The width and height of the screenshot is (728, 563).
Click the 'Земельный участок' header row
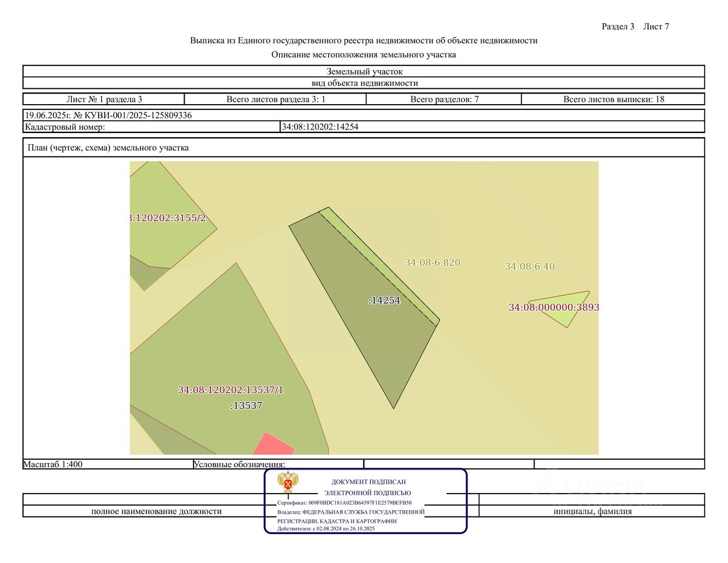[x=364, y=72]
